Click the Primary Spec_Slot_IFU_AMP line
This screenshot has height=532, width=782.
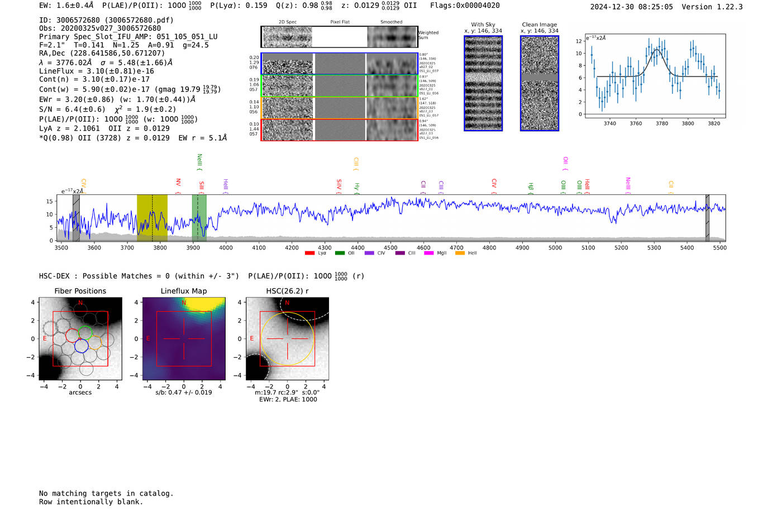coord(128,37)
